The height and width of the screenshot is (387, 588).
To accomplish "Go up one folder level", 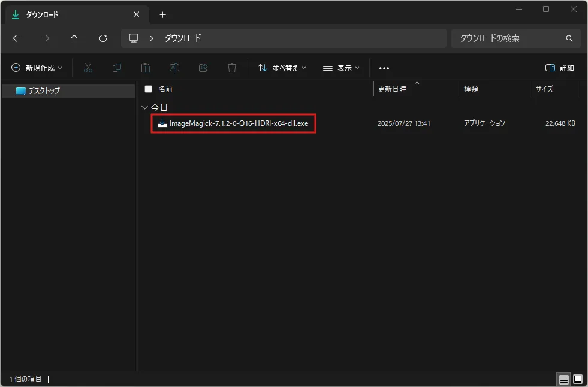I will pyautogui.click(x=74, y=38).
